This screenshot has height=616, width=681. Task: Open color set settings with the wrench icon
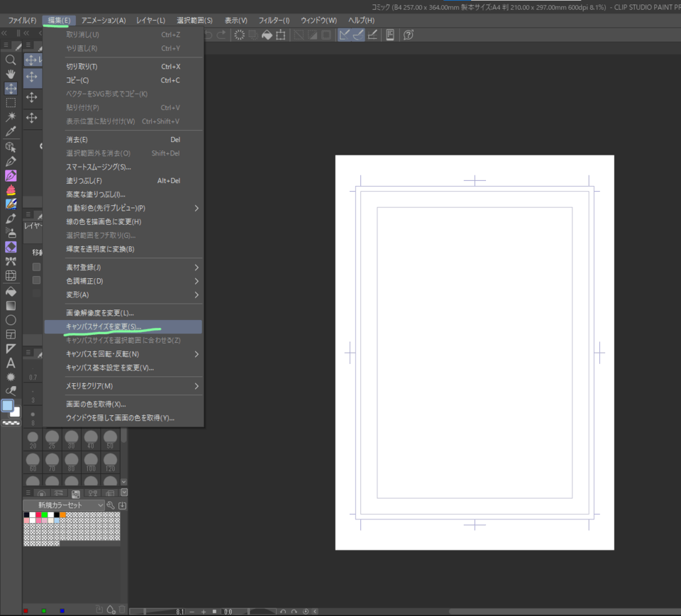click(111, 505)
